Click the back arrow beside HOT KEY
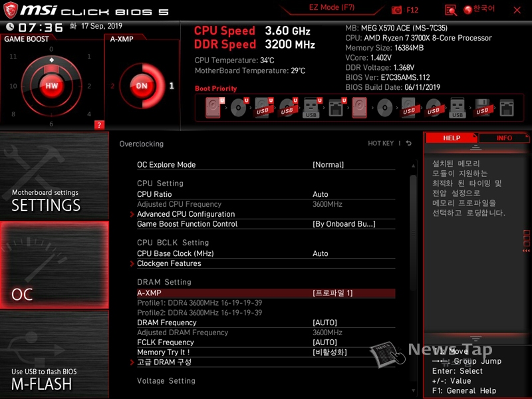 [409, 144]
